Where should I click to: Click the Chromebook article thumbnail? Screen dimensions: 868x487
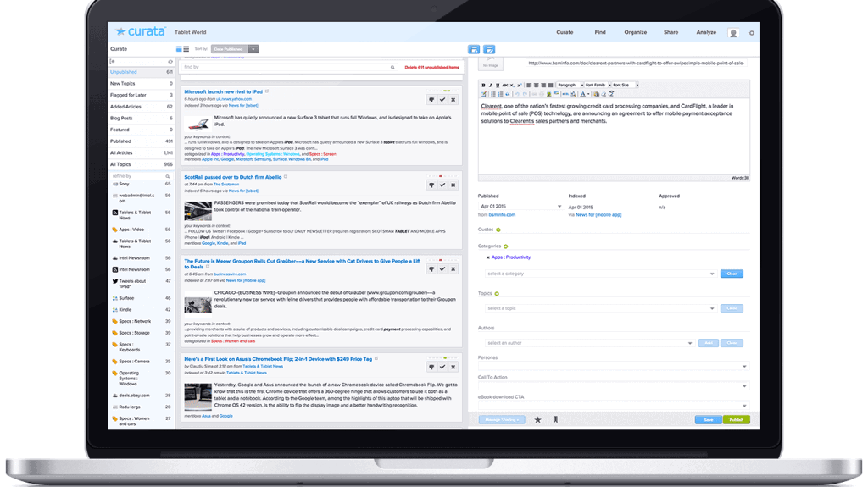pos(198,396)
